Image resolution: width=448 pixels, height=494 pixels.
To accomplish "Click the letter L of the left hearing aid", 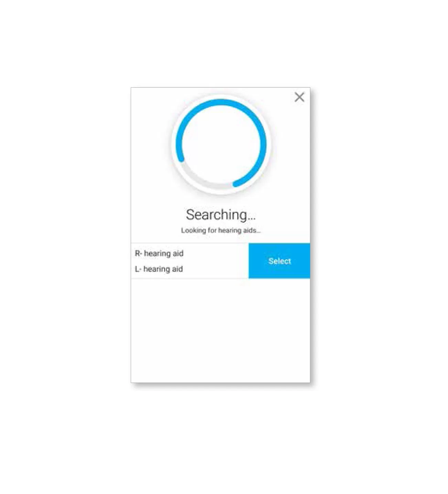I will coord(137,269).
